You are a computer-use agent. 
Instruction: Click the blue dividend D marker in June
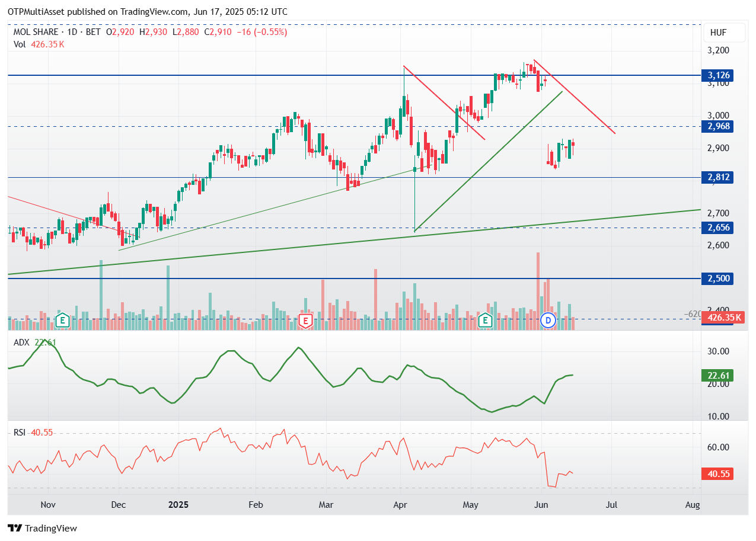[548, 321]
